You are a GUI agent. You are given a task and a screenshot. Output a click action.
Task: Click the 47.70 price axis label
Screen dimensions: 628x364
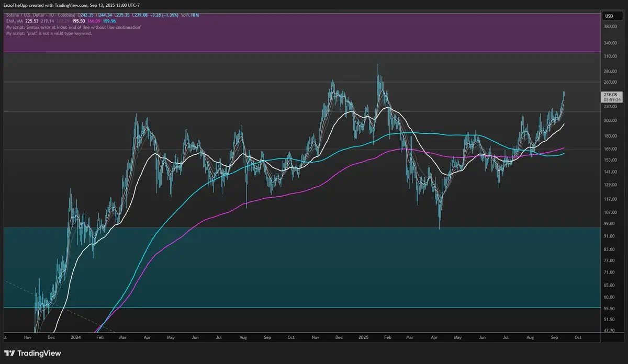click(609, 331)
